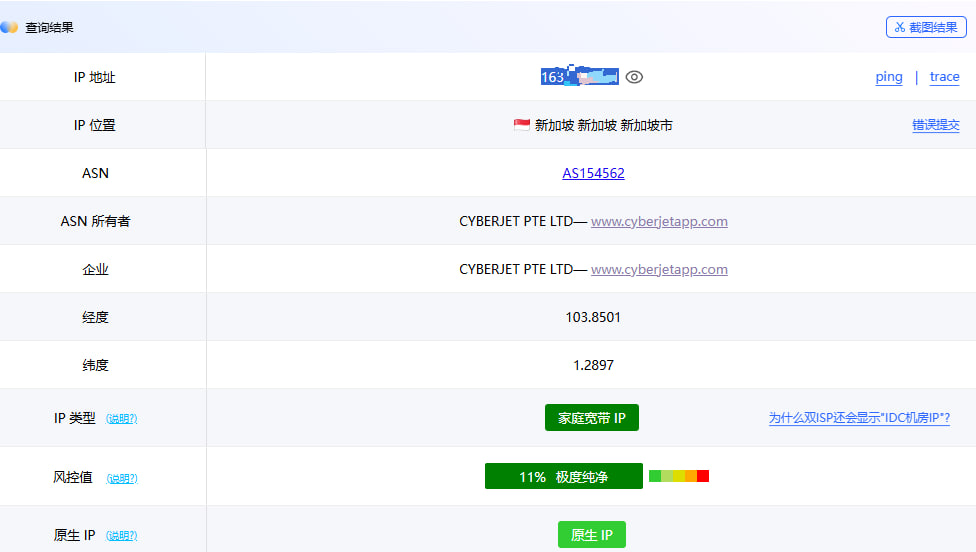The height and width of the screenshot is (552, 976).
Task: Open the 为什么双ISP还会显示IDC机房IP link
Action: point(858,418)
